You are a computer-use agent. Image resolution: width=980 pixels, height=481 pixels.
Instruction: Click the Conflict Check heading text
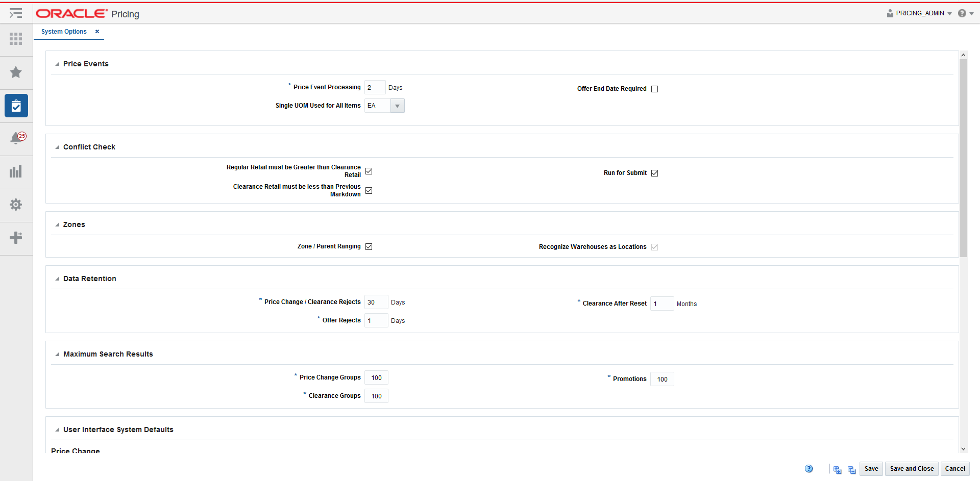89,147
